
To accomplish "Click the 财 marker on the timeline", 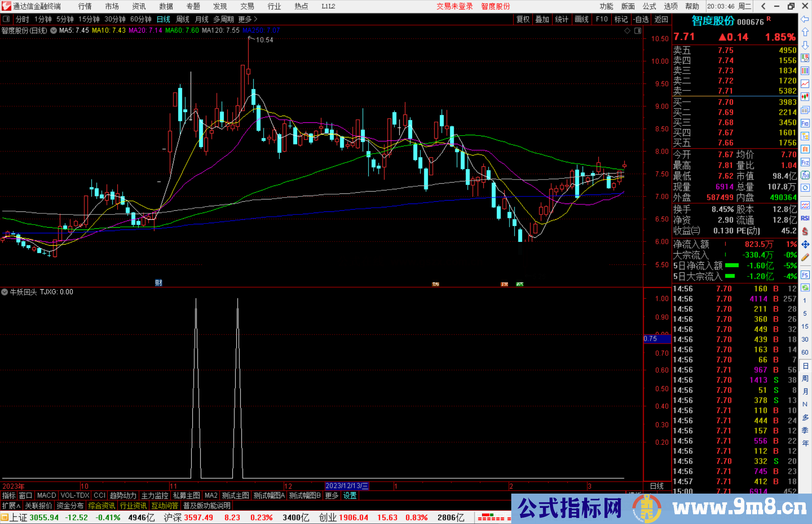I will (x=159, y=283).
